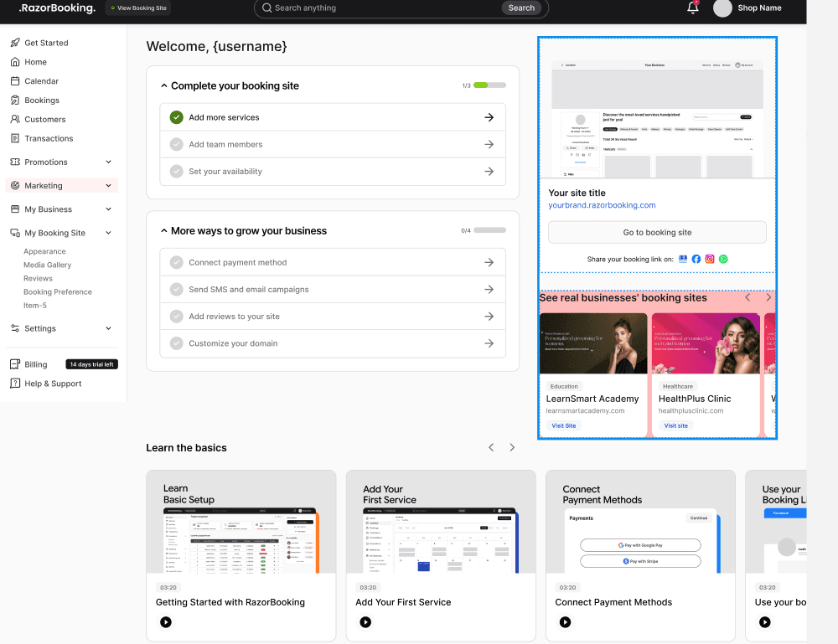Click the 0/4 grow business progress bar
Screen dimensions: 838x644
(x=489, y=230)
